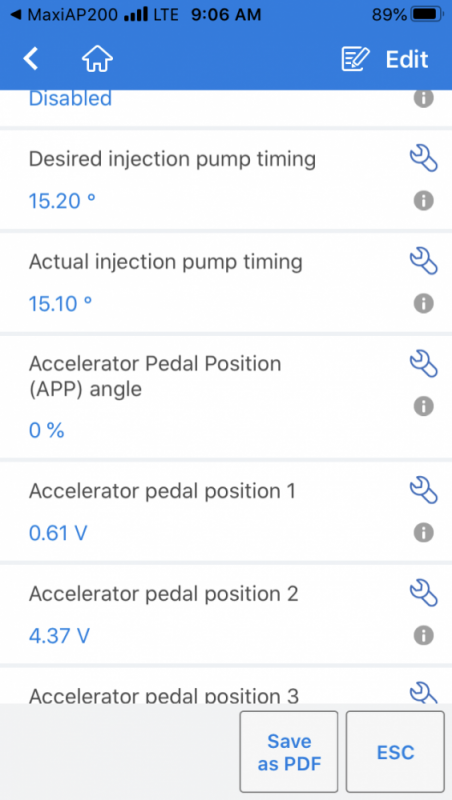Tap wrench icon for Accelerator pedal position 3
The height and width of the screenshot is (800, 452).
click(x=423, y=693)
